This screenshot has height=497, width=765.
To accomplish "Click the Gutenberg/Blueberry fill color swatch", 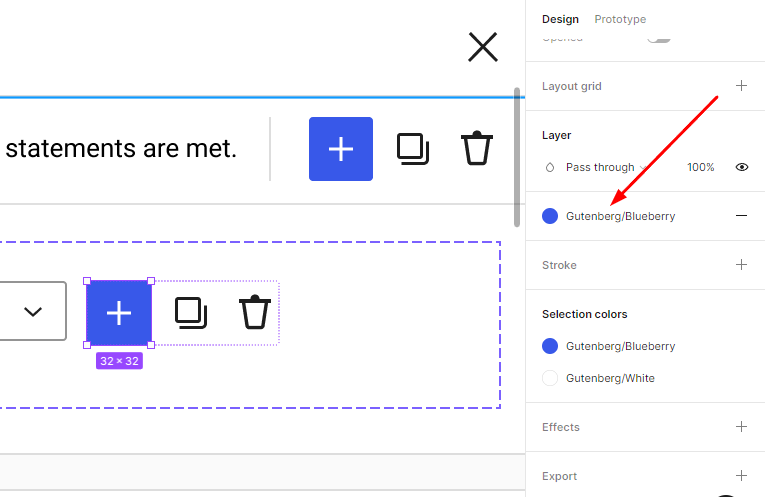I will coord(550,216).
